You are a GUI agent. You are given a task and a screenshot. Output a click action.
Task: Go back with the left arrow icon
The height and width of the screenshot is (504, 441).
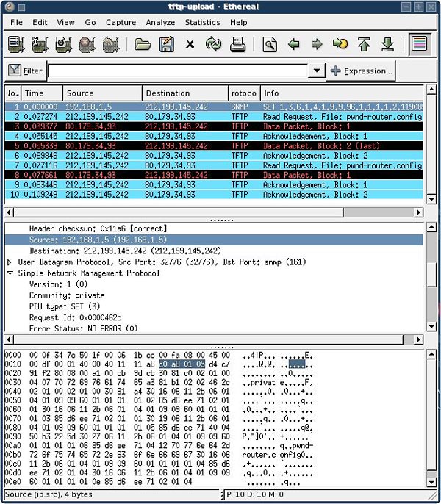[x=294, y=45]
